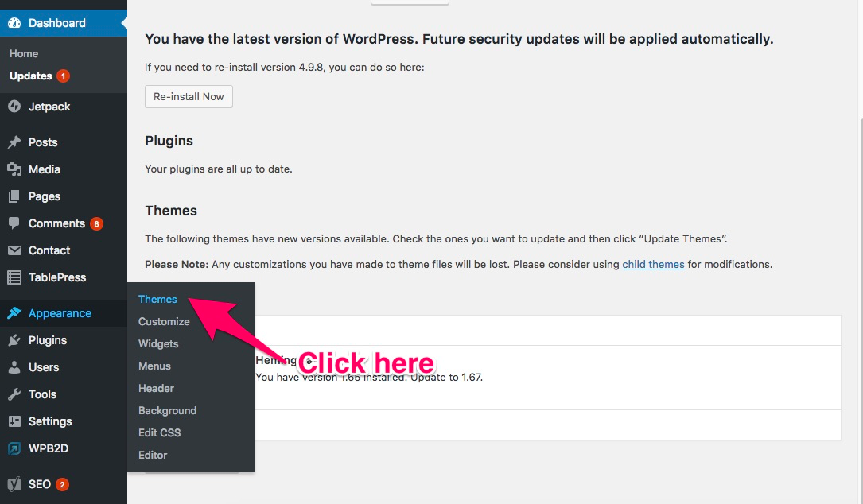Viewport: 863px width, 504px height.
Task: Click the Dashboard gauge icon
Action: 14,23
